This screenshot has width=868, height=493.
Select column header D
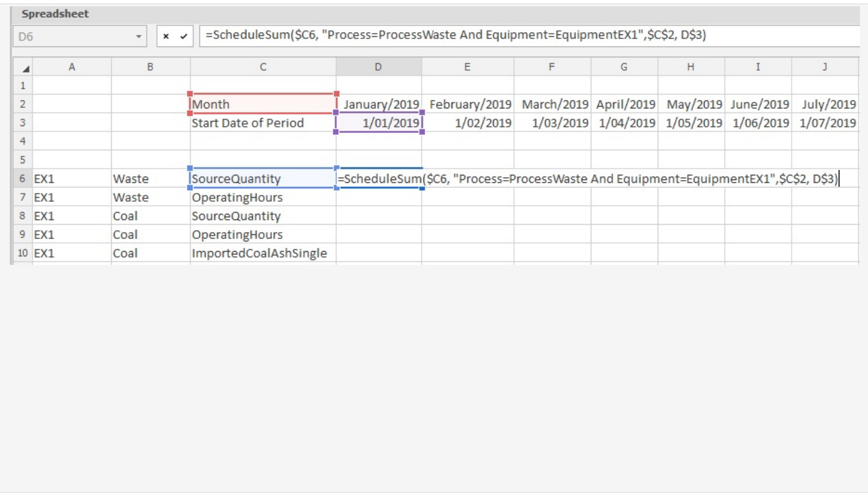point(378,66)
